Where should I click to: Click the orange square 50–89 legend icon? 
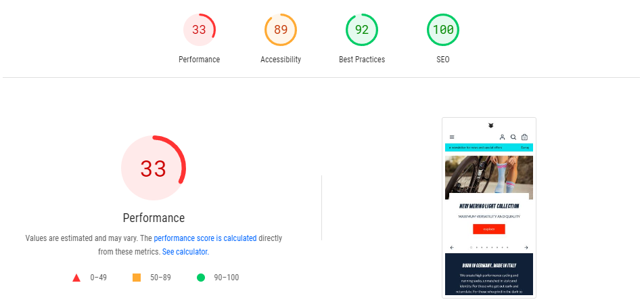click(137, 278)
